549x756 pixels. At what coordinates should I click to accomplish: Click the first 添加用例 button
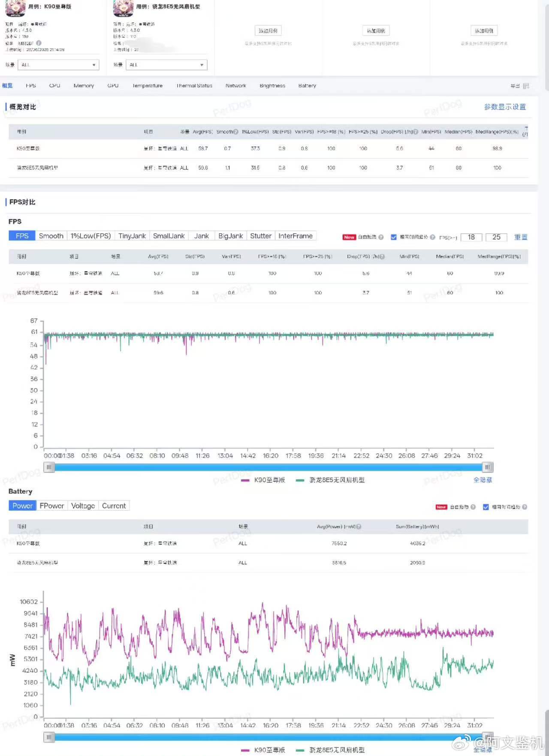pyautogui.click(x=268, y=30)
